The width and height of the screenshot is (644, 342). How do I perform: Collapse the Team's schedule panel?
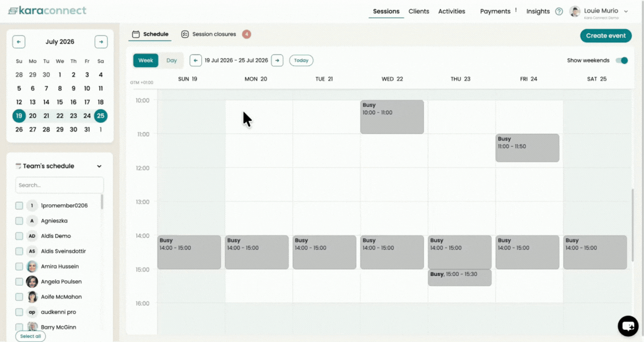click(99, 166)
